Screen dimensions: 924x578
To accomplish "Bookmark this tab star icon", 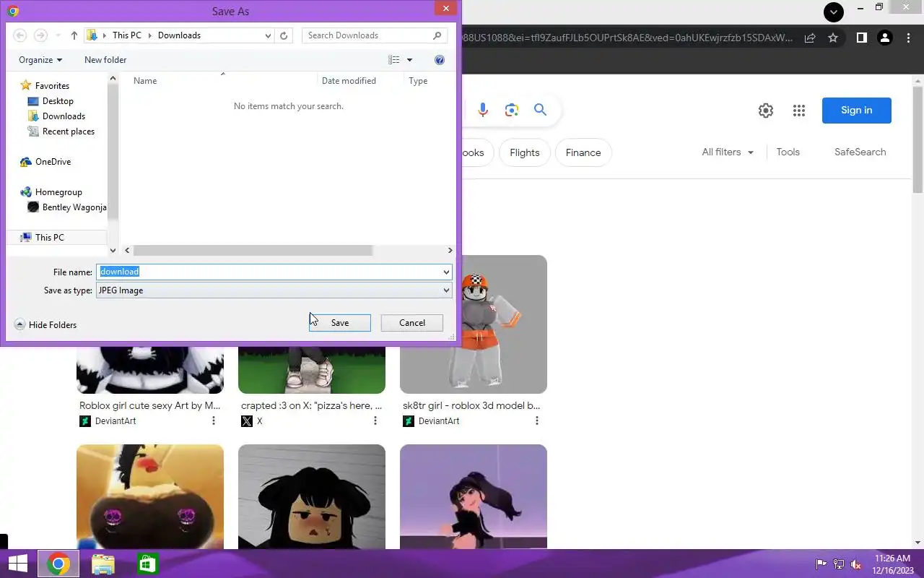I will point(833,38).
